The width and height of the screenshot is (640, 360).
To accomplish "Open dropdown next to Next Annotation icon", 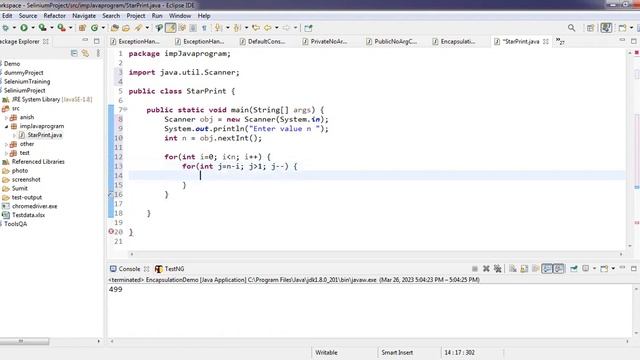I will point(227,28).
